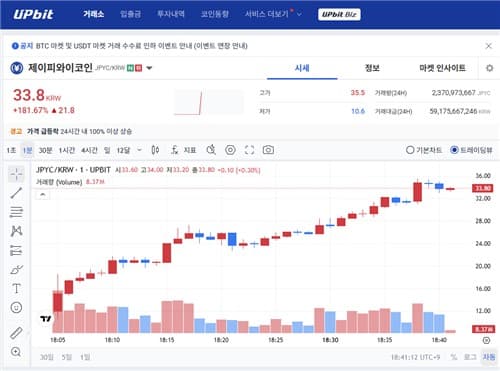Click the TradingView logo on chart

(x=46, y=319)
